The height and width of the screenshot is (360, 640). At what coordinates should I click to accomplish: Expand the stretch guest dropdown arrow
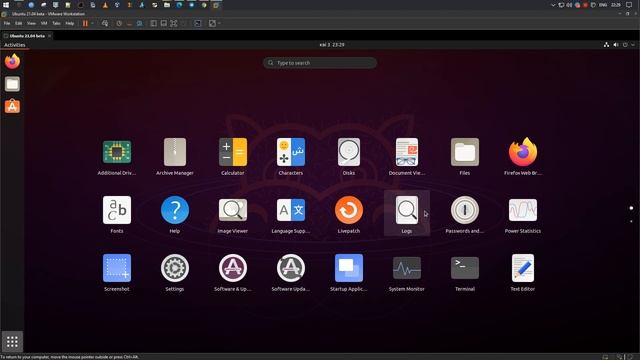click(x=220, y=24)
